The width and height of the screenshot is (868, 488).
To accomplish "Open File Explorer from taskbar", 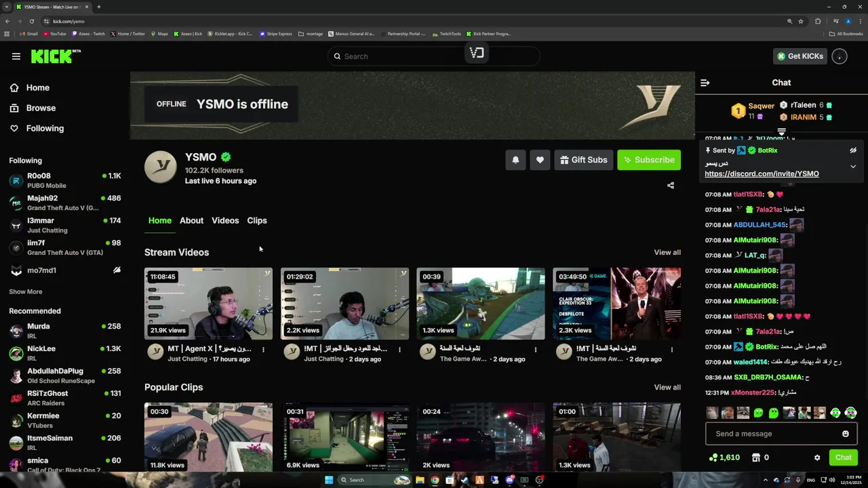I will click(420, 480).
